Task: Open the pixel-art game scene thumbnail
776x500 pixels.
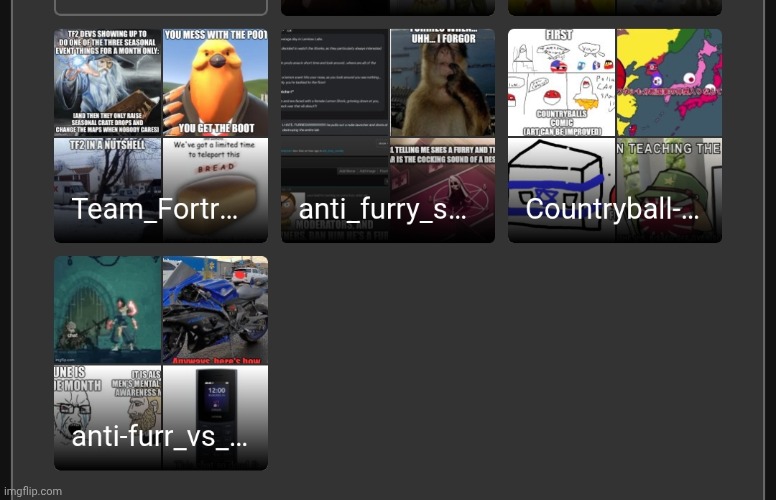Action: tap(108, 310)
